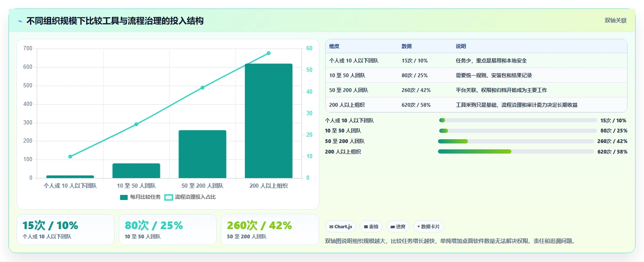Click the 260次 / 42% progress bar

click(516, 141)
